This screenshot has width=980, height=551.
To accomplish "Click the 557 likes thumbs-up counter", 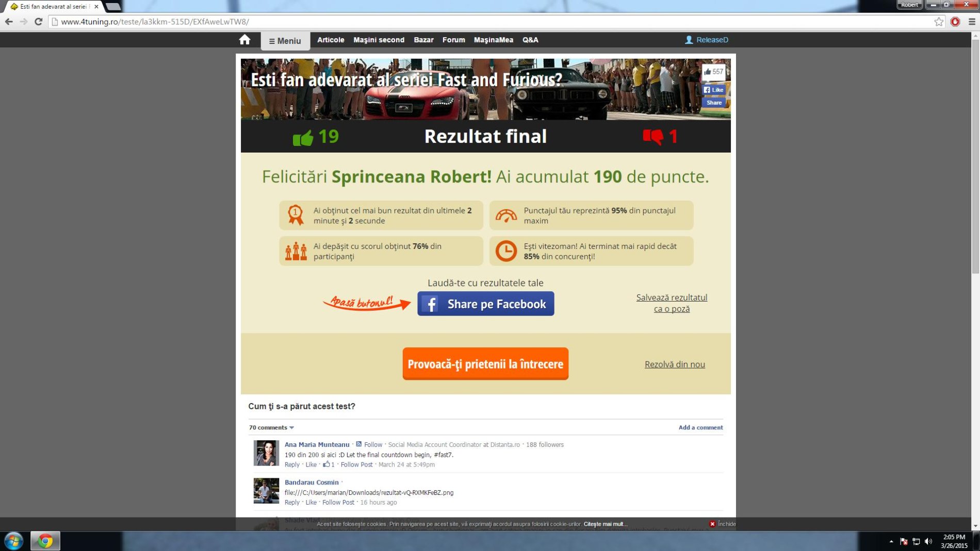I will (713, 72).
